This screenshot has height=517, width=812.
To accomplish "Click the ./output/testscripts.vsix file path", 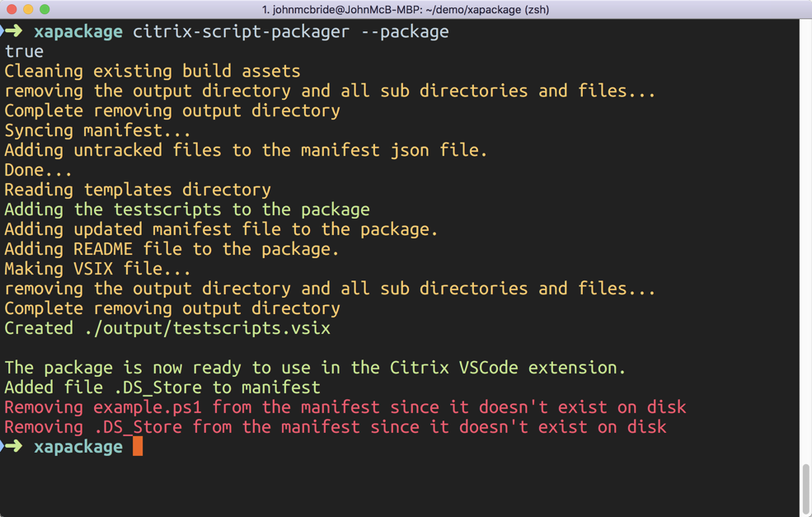I will [x=207, y=328].
